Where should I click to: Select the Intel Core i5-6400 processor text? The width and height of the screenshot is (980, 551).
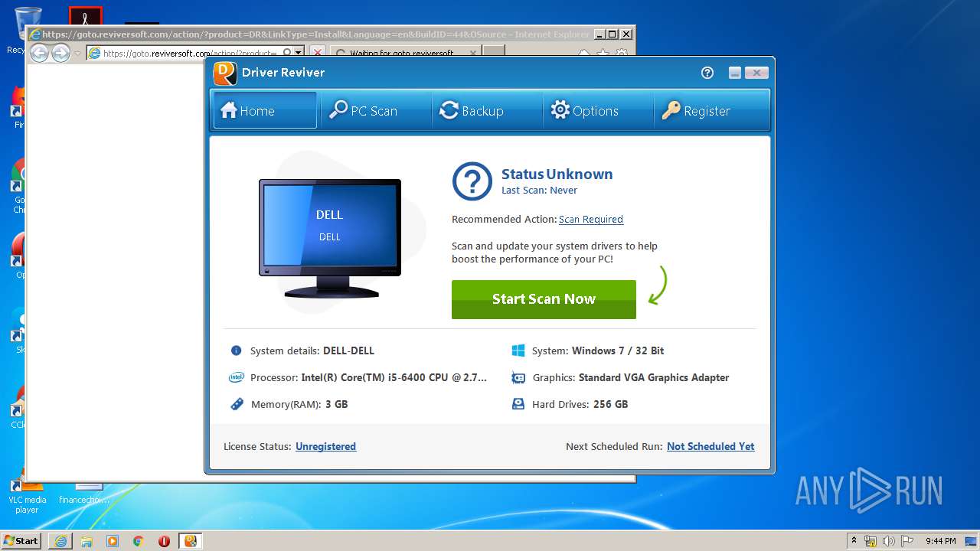tap(394, 377)
